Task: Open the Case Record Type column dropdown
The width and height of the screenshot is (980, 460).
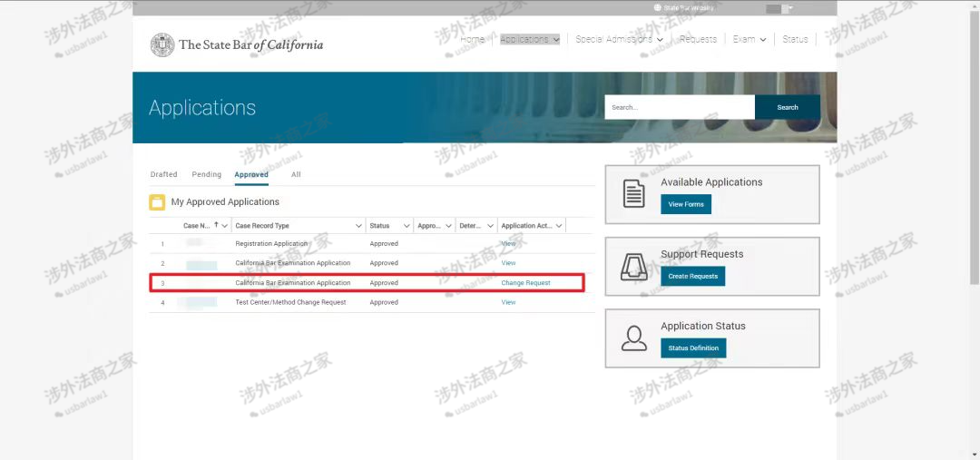Action: 358,226
